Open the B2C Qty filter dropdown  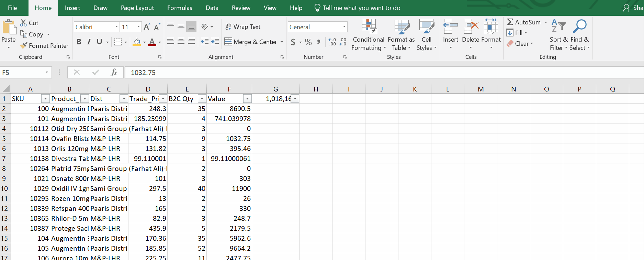point(202,99)
